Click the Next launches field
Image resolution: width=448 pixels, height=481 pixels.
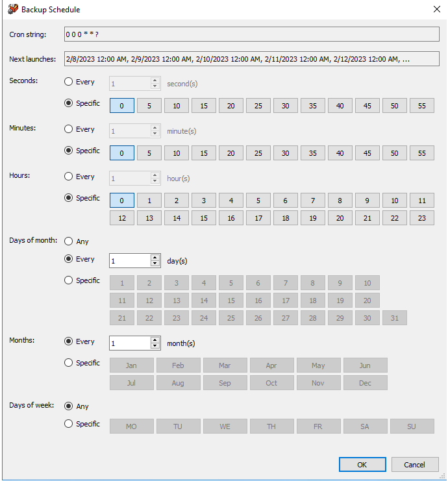(x=252, y=59)
